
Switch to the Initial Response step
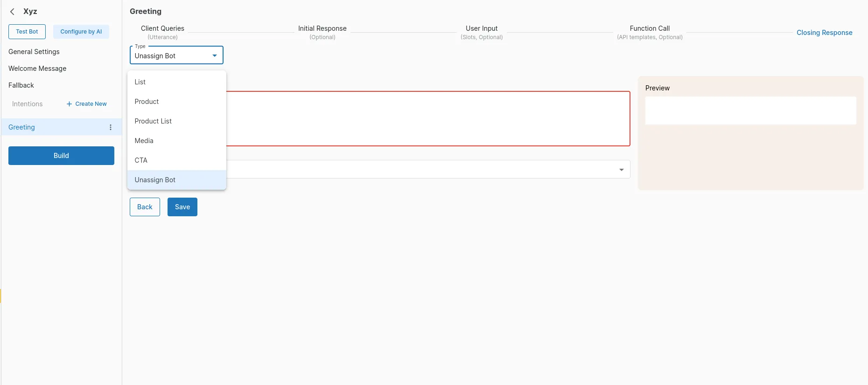coord(322,32)
